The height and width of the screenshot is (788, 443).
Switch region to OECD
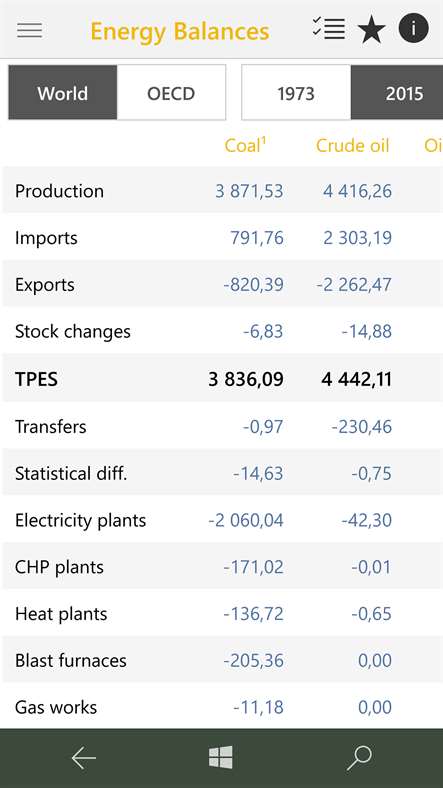click(x=171, y=93)
